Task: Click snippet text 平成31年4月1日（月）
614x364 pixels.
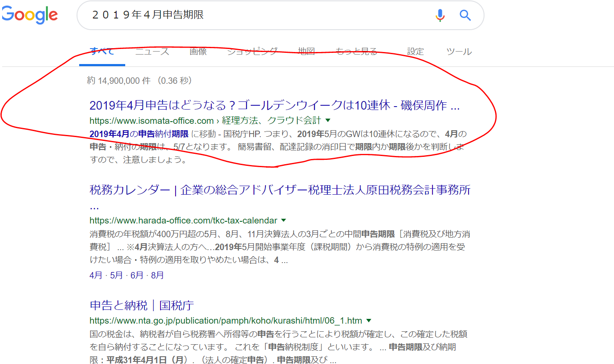Action: tap(147, 360)
